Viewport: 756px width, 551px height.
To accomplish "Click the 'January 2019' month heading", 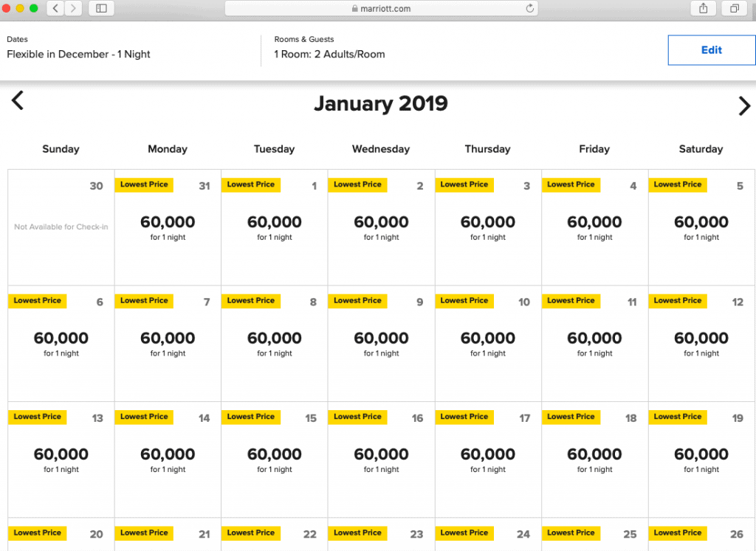I will point(381,103).
